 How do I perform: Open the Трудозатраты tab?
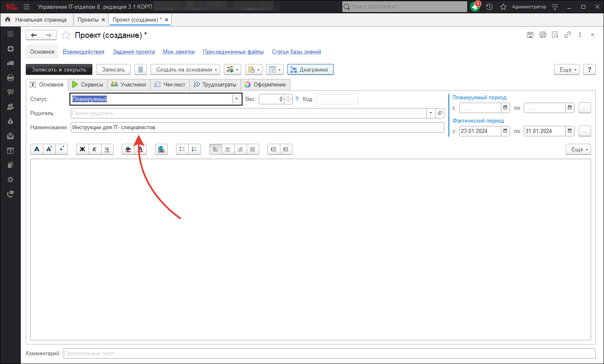click(215, 84)
